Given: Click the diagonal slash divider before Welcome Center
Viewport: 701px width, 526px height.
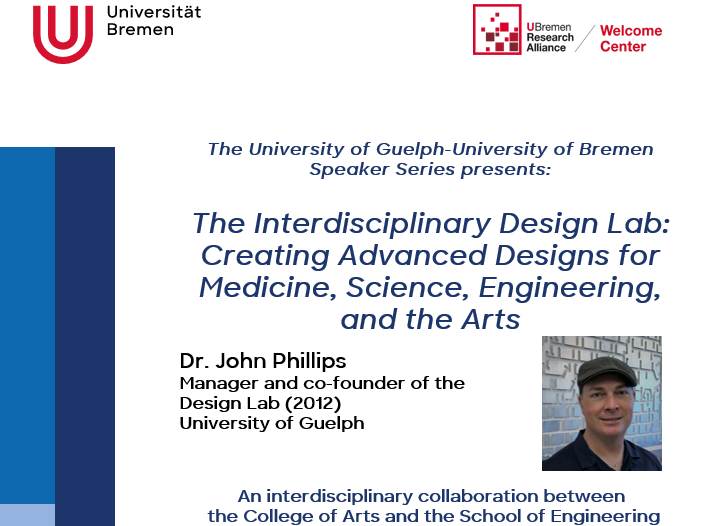Looking at the screenshot, I should point(586,37).
